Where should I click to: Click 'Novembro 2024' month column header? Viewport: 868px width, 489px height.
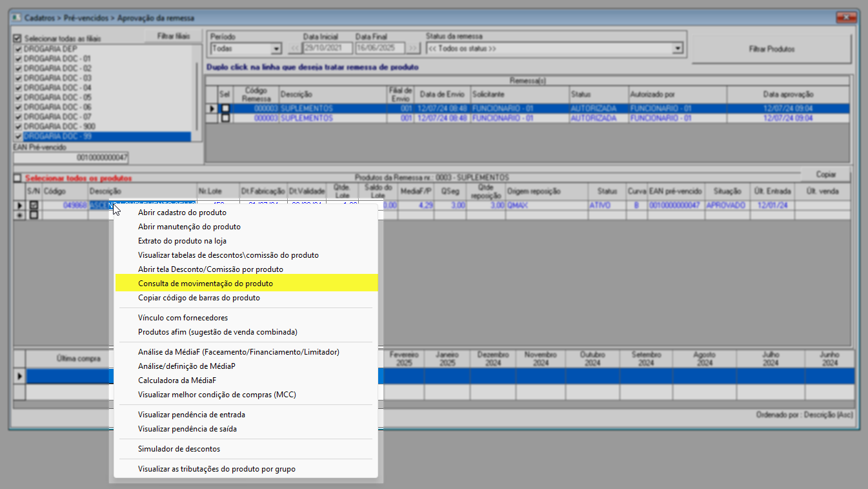pyautogui.click(x=540, y=359)
